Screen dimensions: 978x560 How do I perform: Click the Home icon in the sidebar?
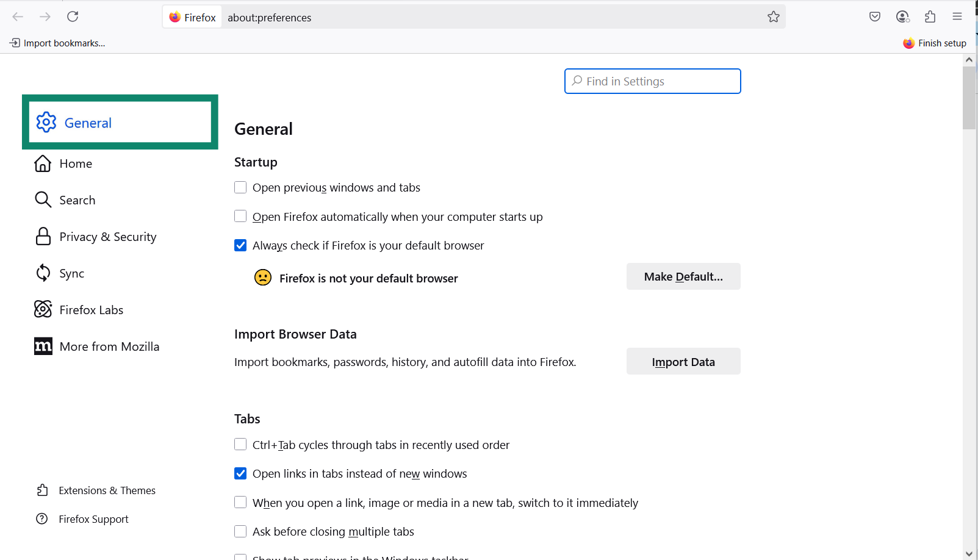[x=43, y=163]
